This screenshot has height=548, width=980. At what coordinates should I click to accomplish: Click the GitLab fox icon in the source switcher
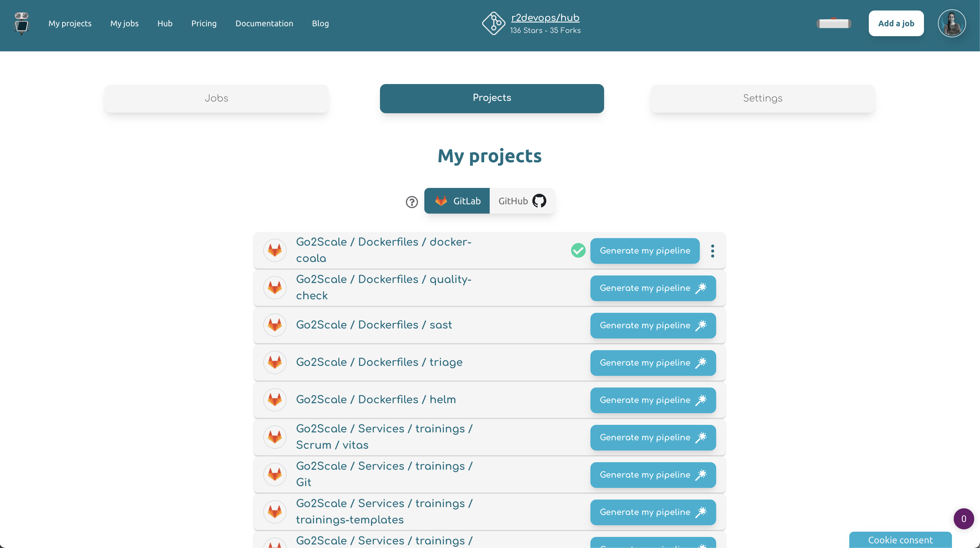coord(441,200)
